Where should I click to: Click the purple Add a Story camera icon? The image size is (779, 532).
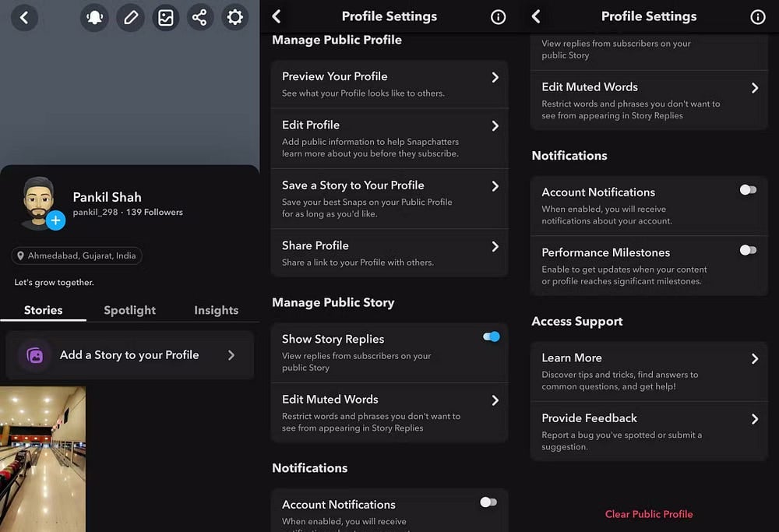click(35, 355)
